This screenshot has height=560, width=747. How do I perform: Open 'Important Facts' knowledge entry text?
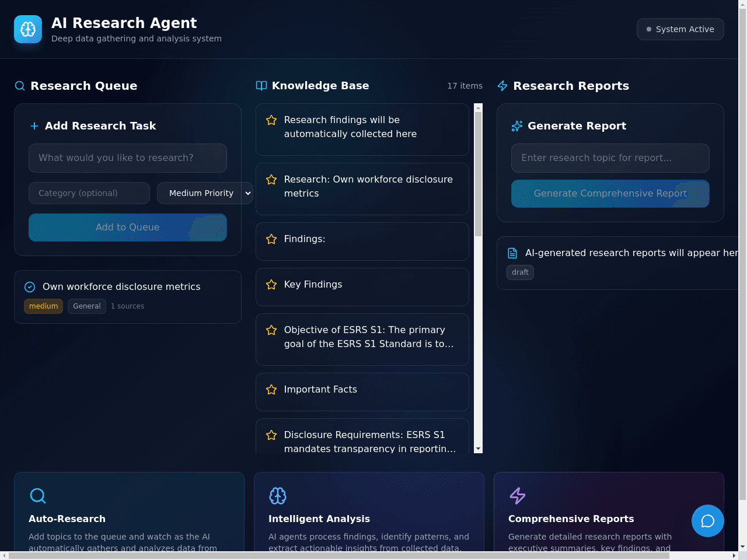click(x=320, y=390)
